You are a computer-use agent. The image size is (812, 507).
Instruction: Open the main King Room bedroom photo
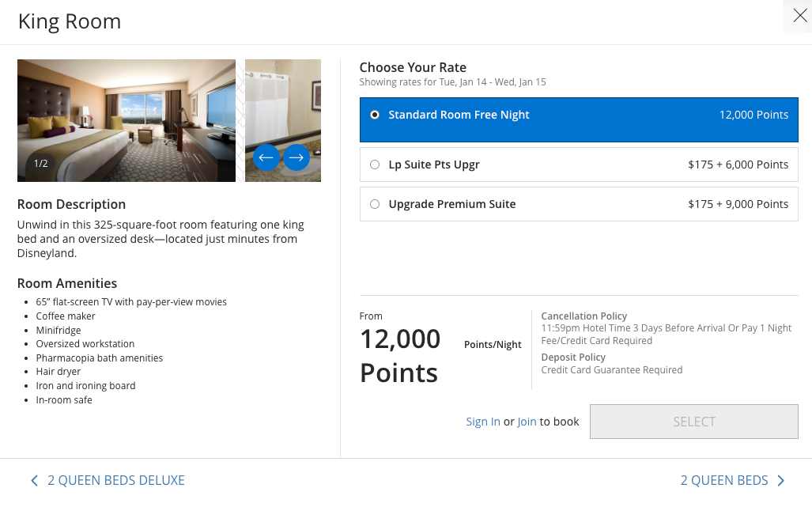point(127,111)
